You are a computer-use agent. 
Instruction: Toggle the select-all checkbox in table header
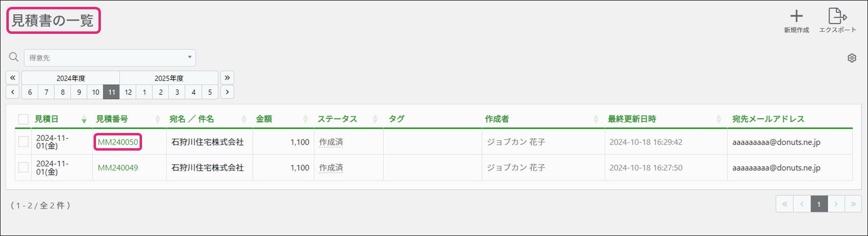pyautogui.click(x=23, y=119)
